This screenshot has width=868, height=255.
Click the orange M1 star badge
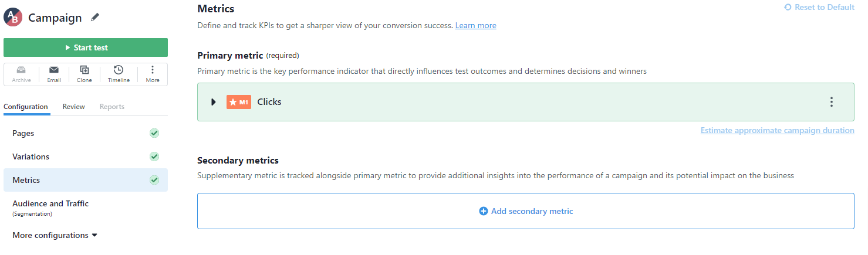tap(239, 102)
